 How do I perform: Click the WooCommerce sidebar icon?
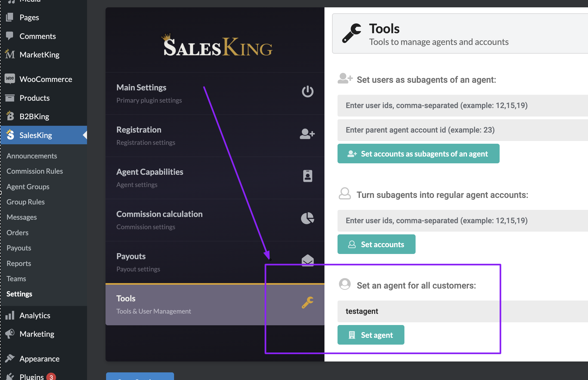click(10, 79)
